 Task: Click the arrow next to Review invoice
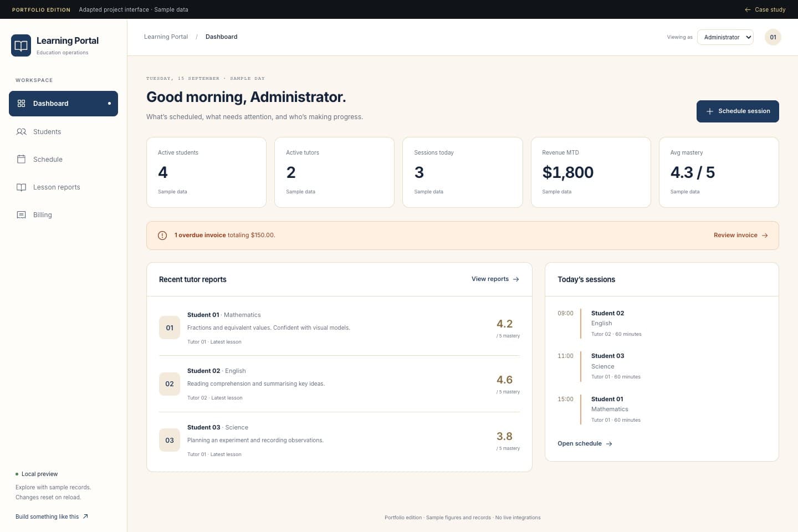tap(765, 236)
